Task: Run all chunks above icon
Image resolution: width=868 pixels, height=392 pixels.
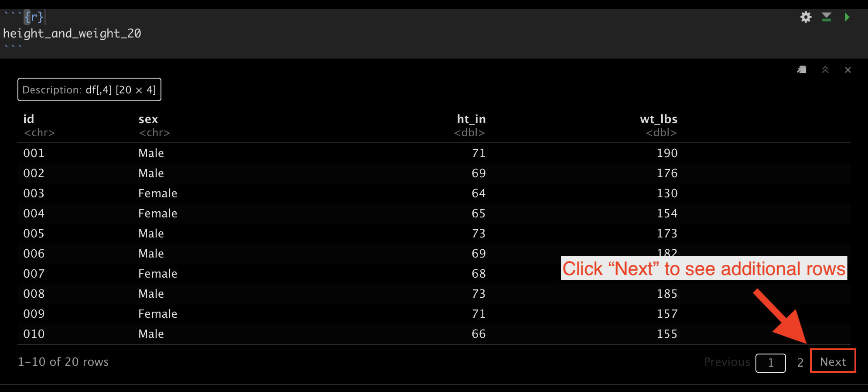Action: coord(826,17)
